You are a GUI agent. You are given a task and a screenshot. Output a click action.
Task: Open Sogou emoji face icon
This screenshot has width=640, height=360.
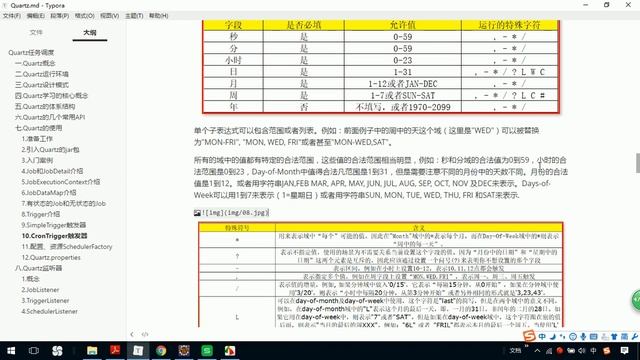click(x=573, y=337)
